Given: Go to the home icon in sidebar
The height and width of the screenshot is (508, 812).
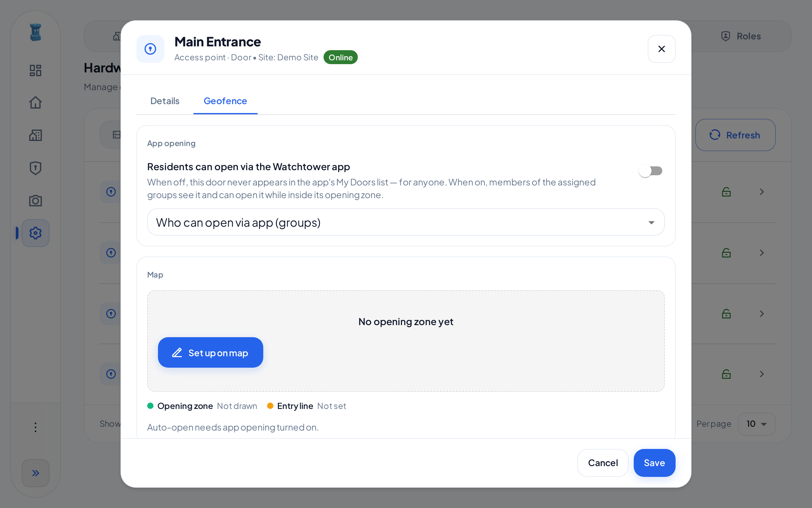Looking at the screenshot, I should [x=35, y=103].
